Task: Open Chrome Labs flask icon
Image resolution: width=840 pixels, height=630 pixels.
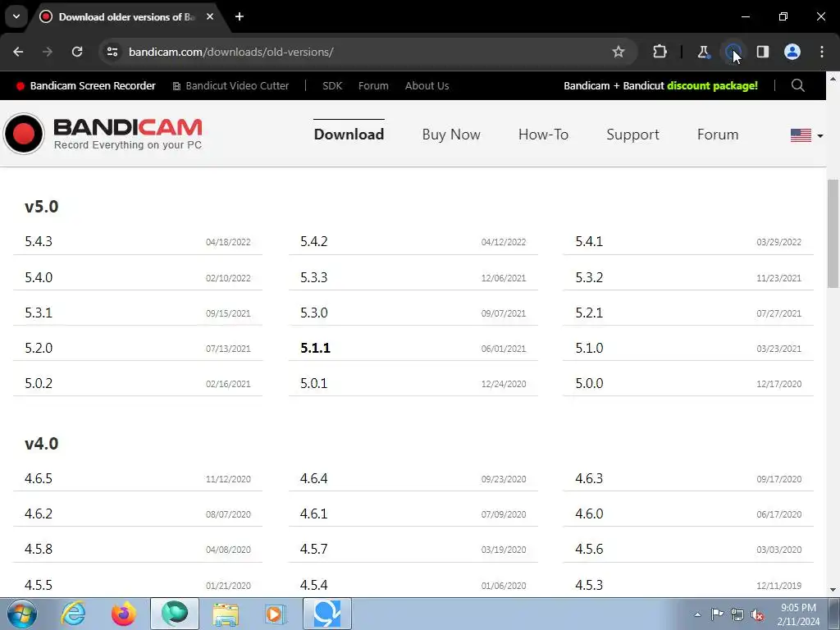Action: [703, 52]
